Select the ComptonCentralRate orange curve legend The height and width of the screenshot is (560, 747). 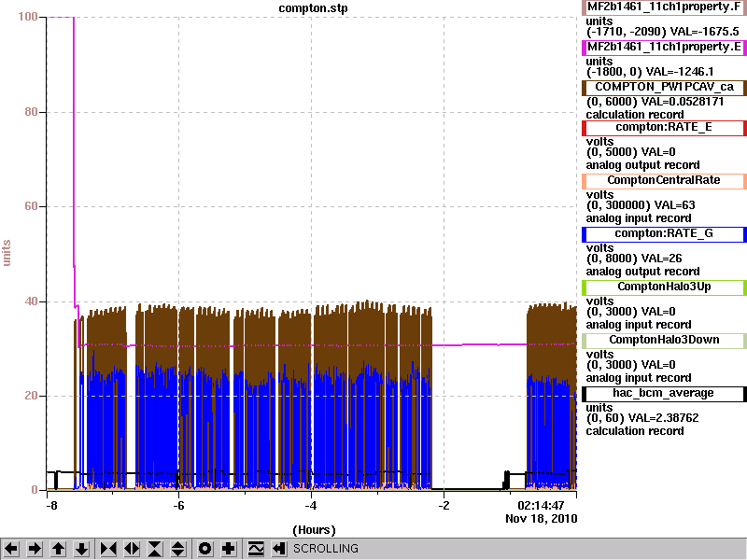point(664,180)
